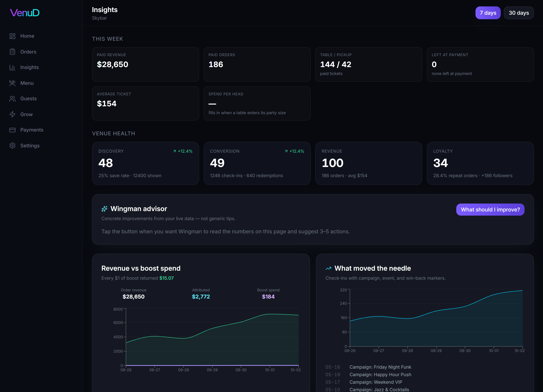This screenshot has height=392, width=543.
Task: Open the Paid Revenue $28,650 card
Action: (146, 64)
